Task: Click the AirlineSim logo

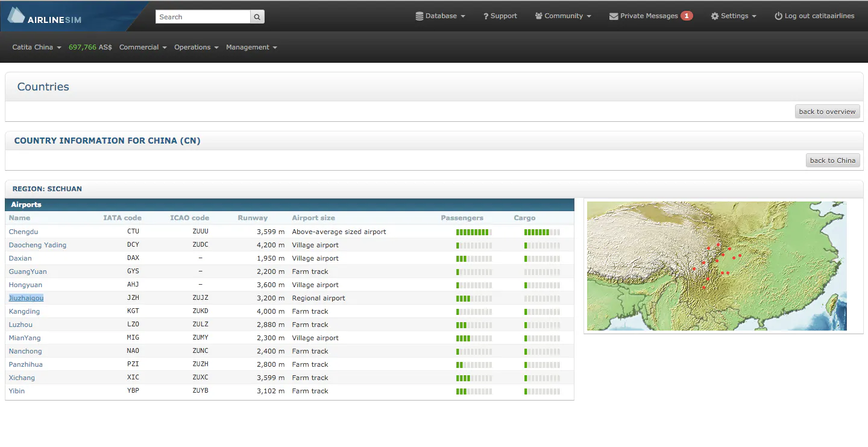Action: tap(45, 16)
